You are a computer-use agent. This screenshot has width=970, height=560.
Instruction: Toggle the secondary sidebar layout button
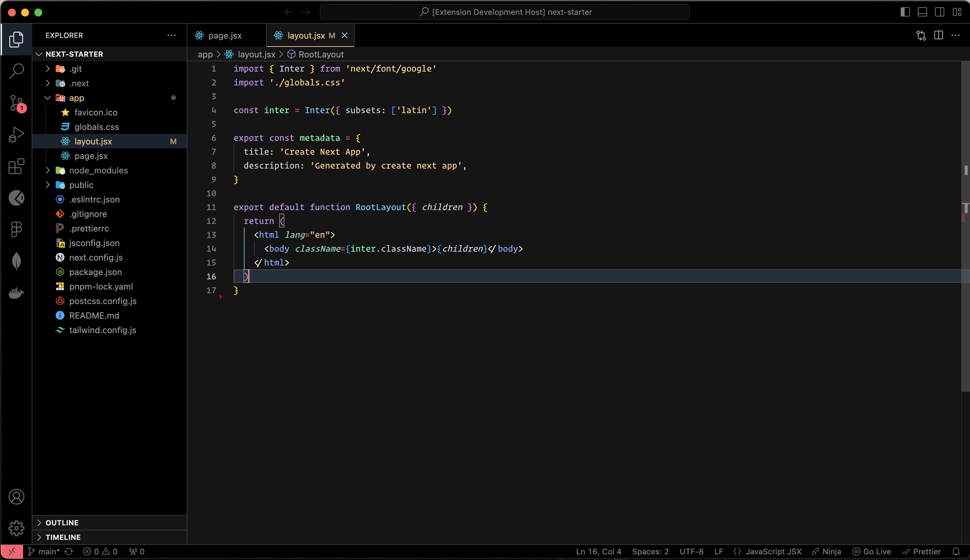pyautogui.click(x=939, y=12)
